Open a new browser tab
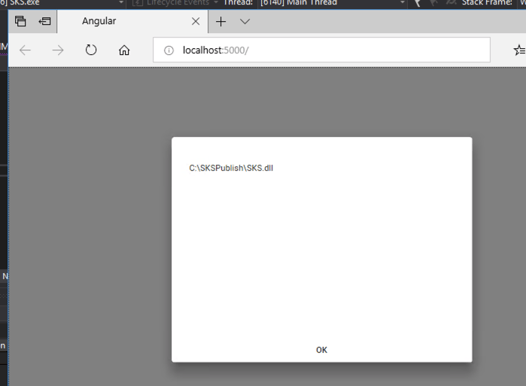The image size is (526, 386). point(221,22)
